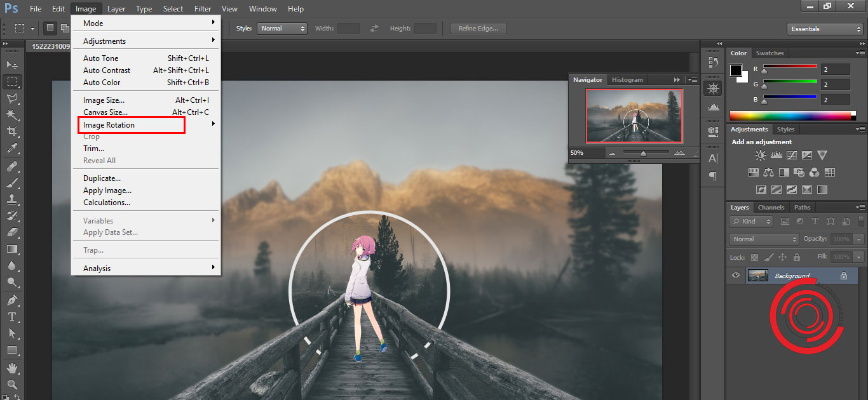Add a Channel Mixer adjustment
This screenshot has height=400, width=868.
click(815, 172)
